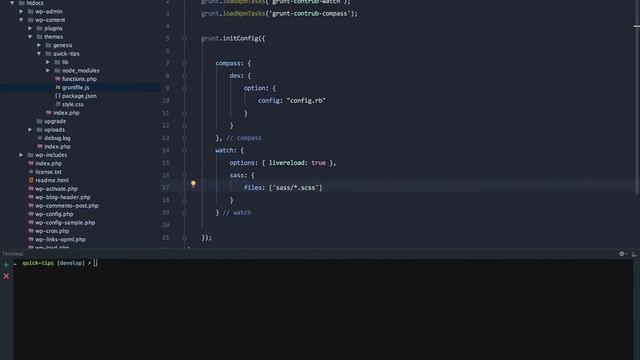Hide the Terminal panel using the hide icon
Viewport: 640px width, 360px height.
tap(634, 253)
